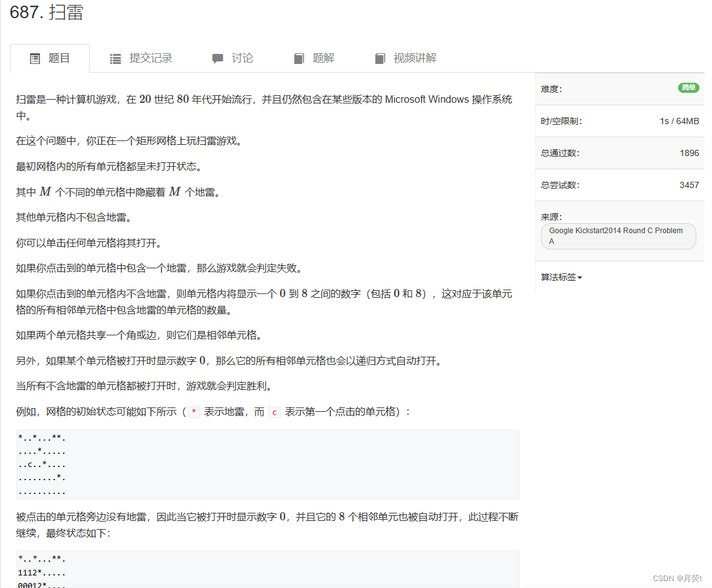Click the list icon beside 提交记录
The image size is (712, 588).
tap(115, 58)
